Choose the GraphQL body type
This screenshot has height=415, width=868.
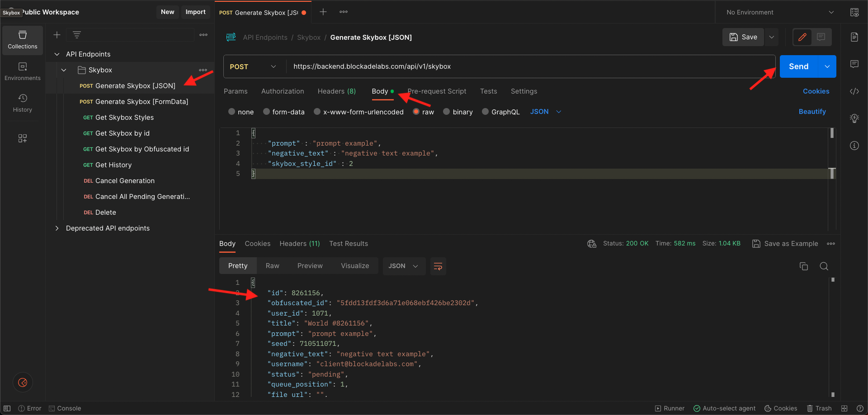tap(500, 112)
